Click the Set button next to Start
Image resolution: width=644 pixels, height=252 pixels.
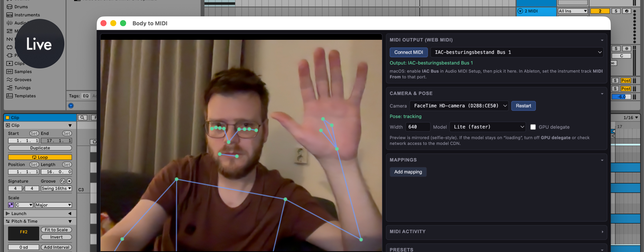click(x=34, y=133)
